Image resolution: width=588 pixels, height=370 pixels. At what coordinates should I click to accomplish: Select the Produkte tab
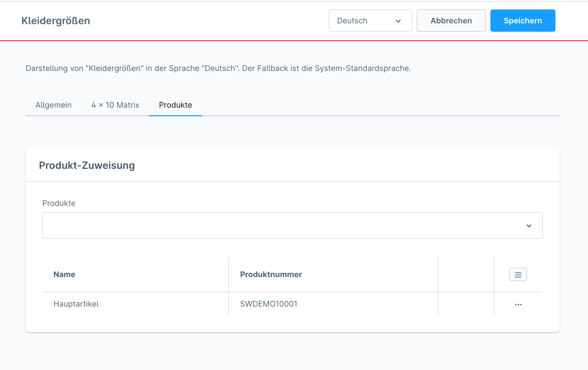[175, 105]
